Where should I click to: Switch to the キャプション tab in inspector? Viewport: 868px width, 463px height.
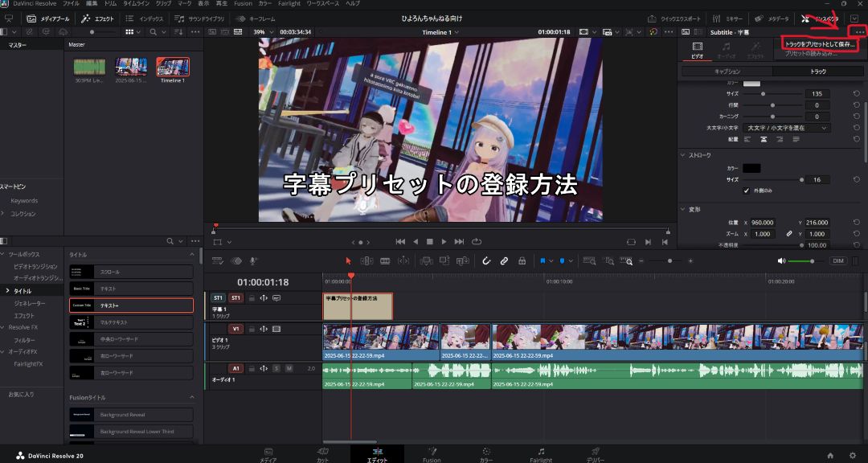tap(727, 72)
